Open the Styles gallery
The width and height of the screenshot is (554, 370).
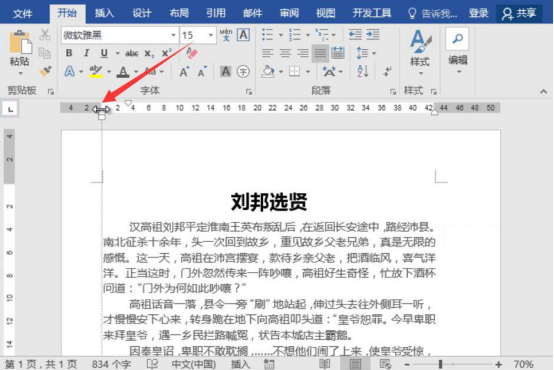[x=420, y=52]
